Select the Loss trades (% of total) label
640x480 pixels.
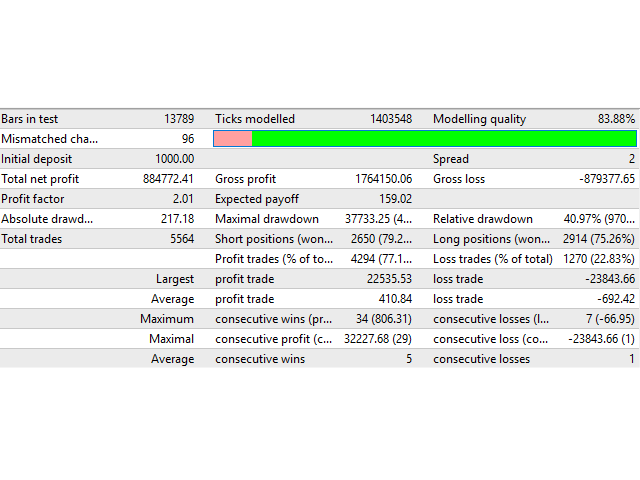pos(493,259)
